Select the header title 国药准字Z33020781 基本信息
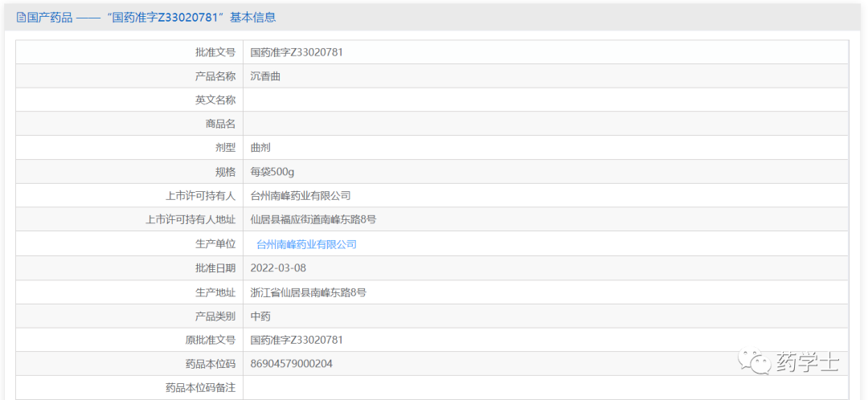The height and width of the screenshot is (400, 868). coord(190,18)
